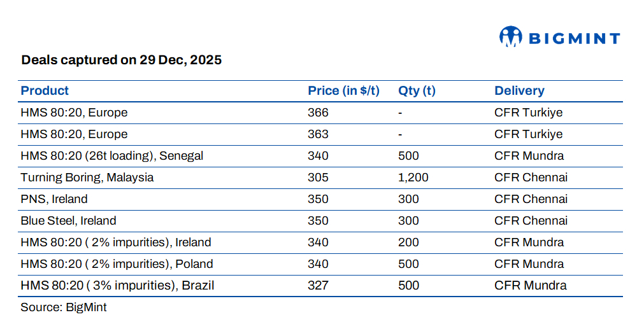
Task: Click the 366 price value
Action: pos(318,113)
